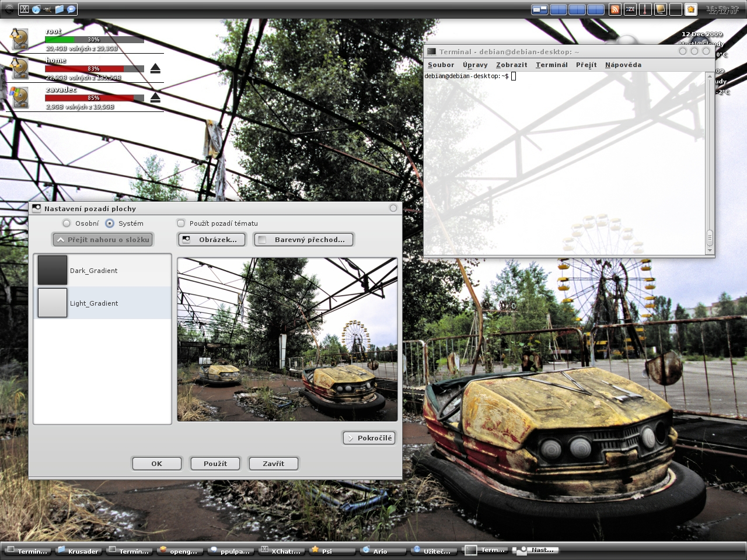Click the Použít button
The image size is (747, 560).
click(215, 464)
